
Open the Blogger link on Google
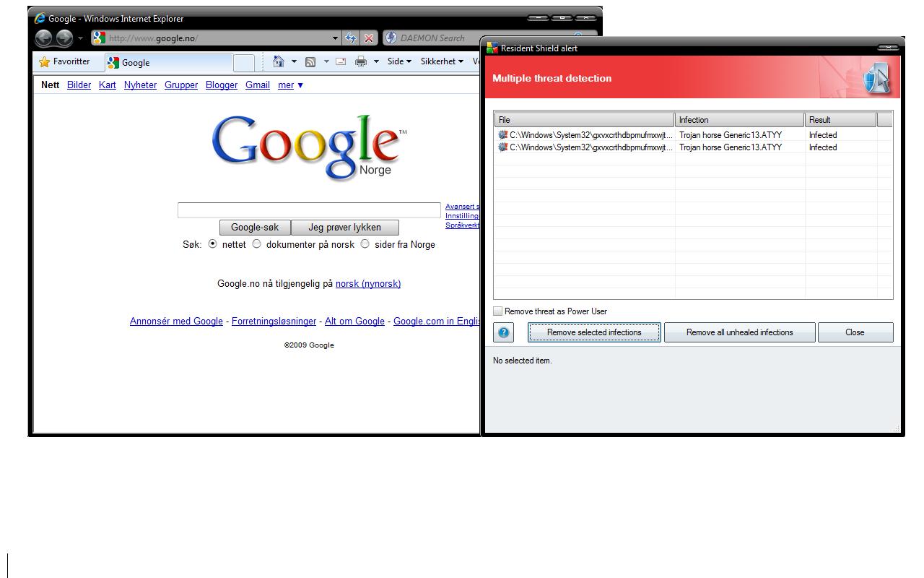[x=222, y=85]
